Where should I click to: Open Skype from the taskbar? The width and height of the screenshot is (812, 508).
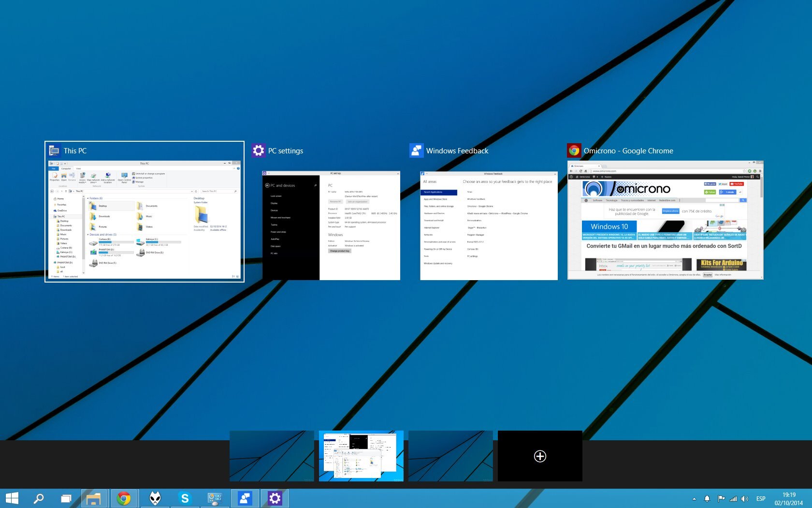coord(185,498)
